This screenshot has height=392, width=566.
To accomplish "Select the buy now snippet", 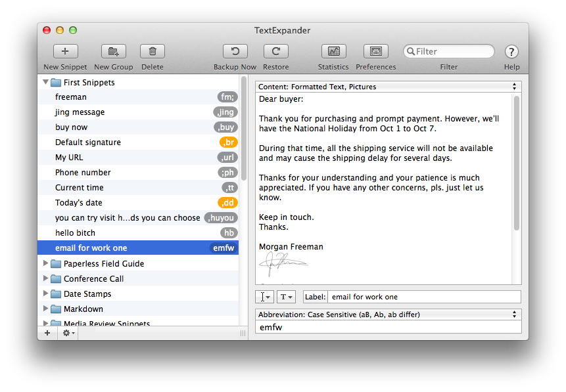I will (x=138, y=127).
